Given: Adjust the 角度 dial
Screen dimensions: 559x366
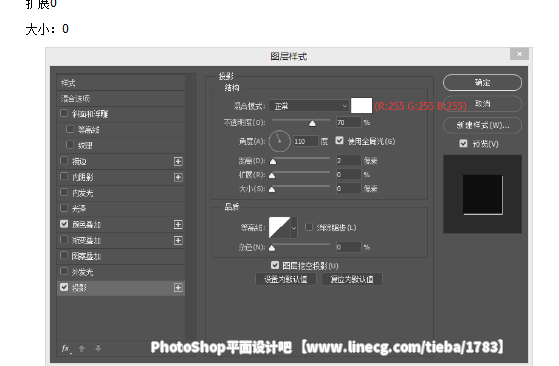Looking at the screenshot, I should coord(279,141).
